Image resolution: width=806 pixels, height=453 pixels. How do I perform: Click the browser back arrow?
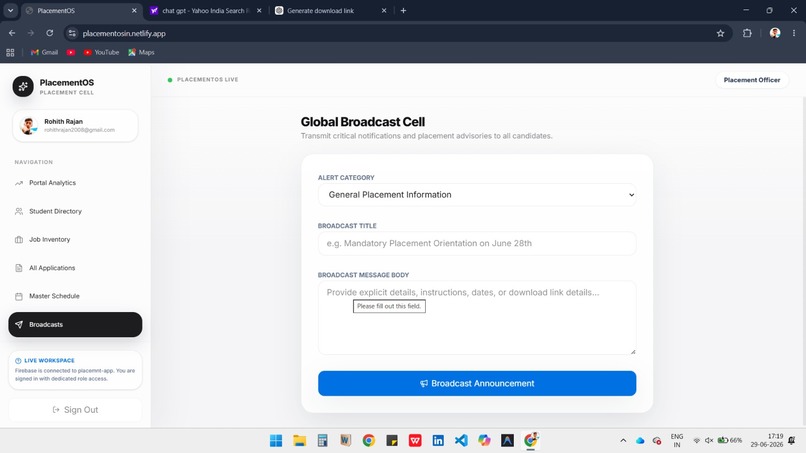(12, 33)
